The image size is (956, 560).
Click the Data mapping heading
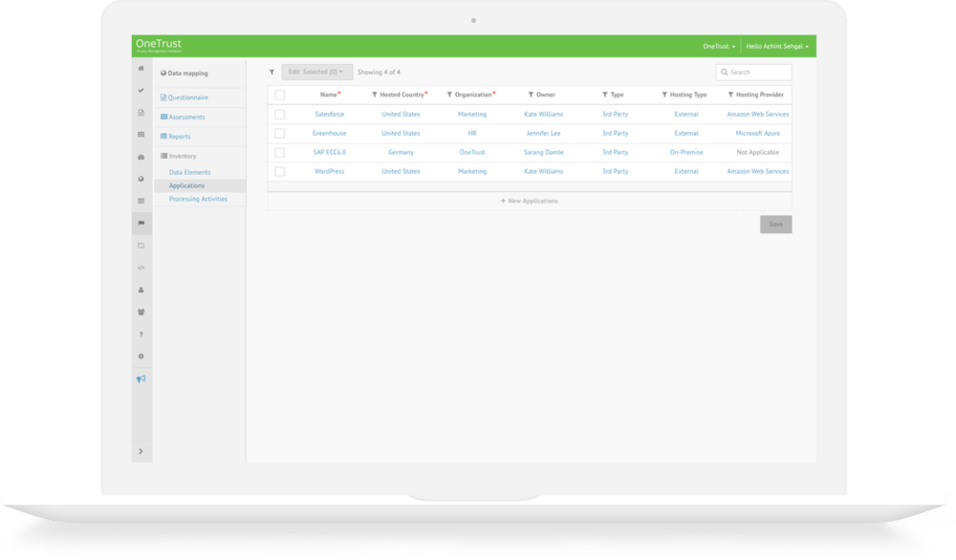tap(185, 74)
